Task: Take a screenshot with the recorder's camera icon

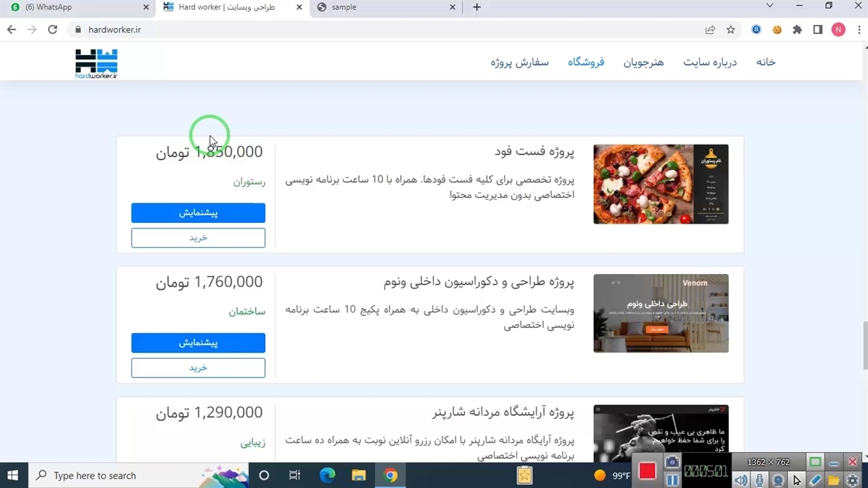Action: (672, 463)
